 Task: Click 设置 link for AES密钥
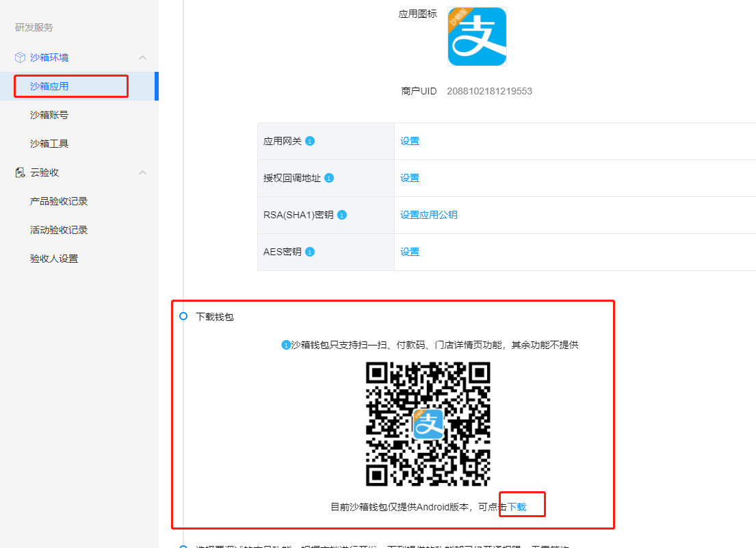point(410,252)
